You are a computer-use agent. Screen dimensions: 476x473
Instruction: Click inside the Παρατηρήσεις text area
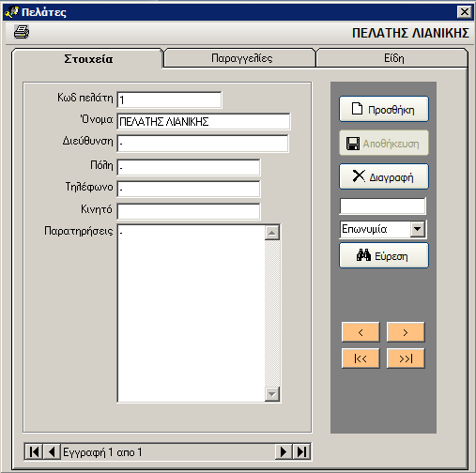click(191, 313)
